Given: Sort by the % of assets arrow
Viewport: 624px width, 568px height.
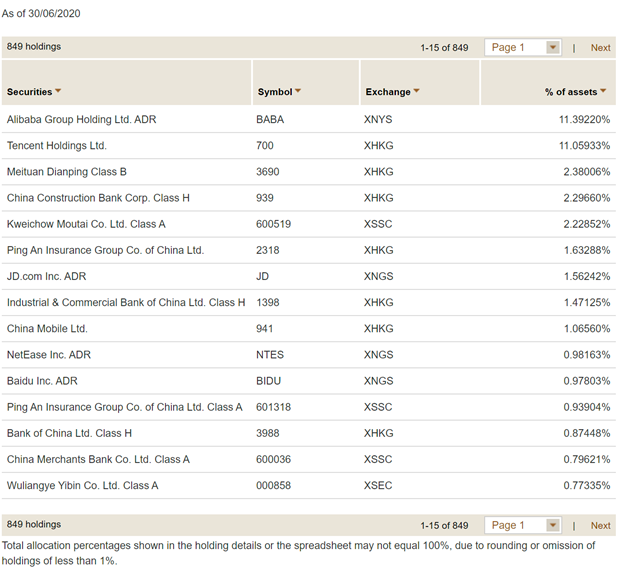Looking at the screenshot, I should [603, 91].
